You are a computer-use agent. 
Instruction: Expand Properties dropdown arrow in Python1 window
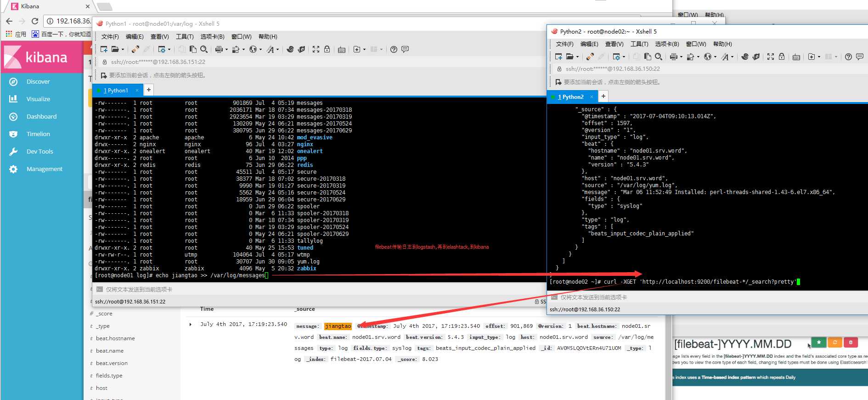[x=169, y=49]
